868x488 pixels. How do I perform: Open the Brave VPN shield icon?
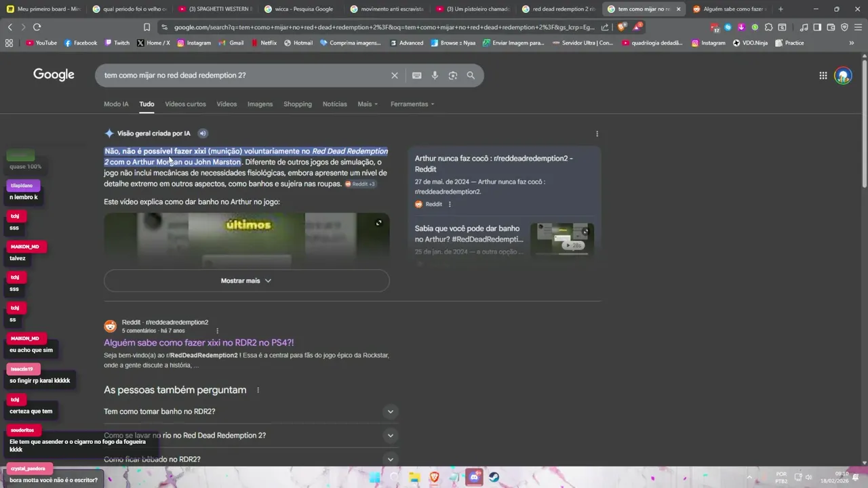tap(844, 27)
